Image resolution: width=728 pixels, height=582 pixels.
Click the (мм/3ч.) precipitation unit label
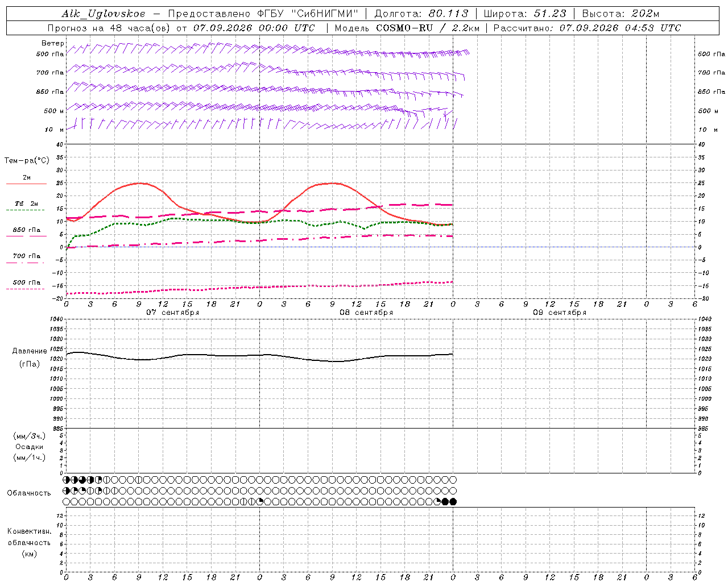point(30,436)
